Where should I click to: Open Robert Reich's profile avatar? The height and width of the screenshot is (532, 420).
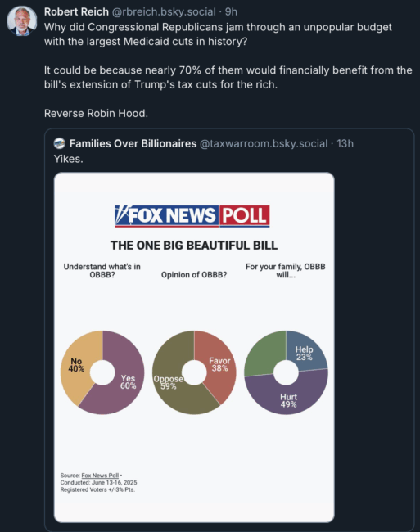22,20
